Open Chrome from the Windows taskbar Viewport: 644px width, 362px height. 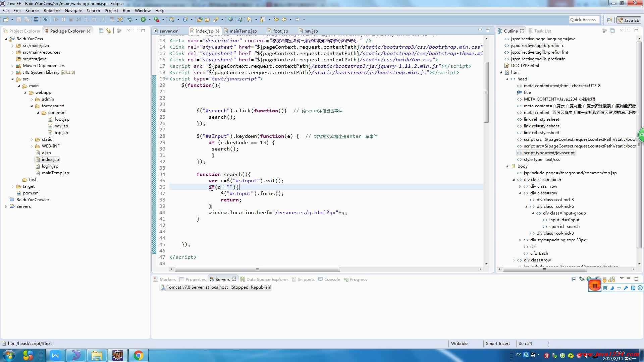coord(138,355)
